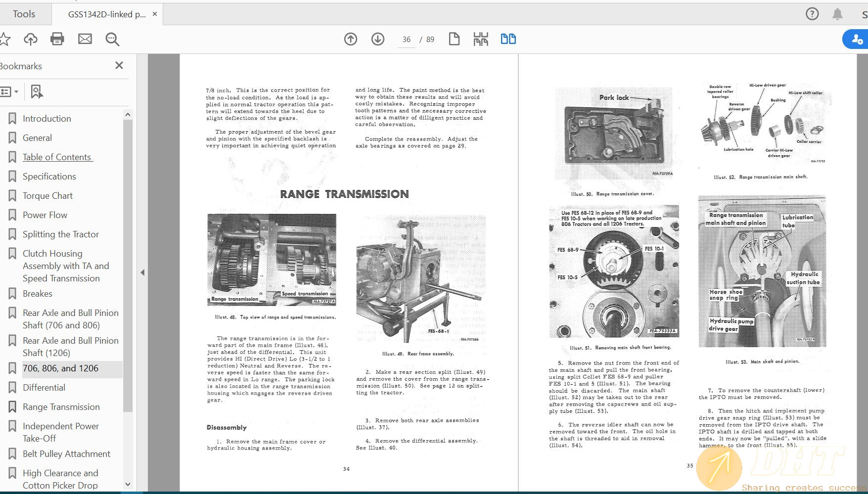The width and height of the screenshot is (868, 494).
Task: Jump to the Differential bookmark
Action: (x=44, y=388)
